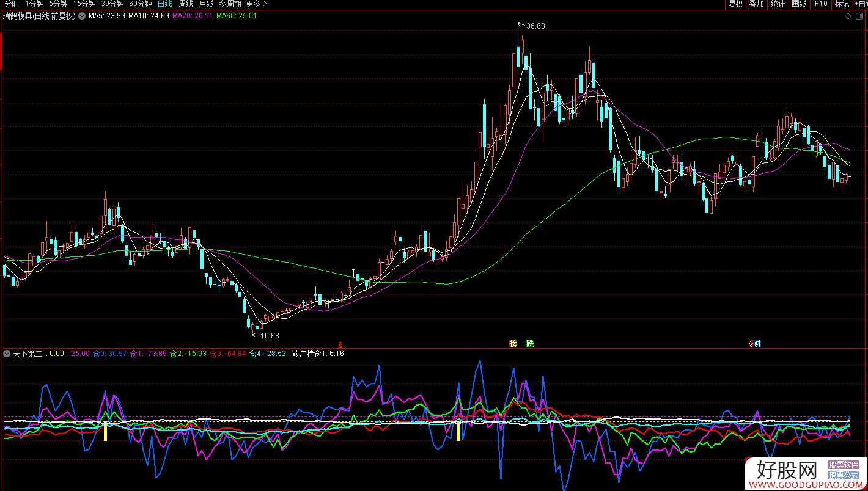Click the 仓3: -64.84 value
Image resolution: width=868 pixels, height=491 pixels.
pos(228,353)
